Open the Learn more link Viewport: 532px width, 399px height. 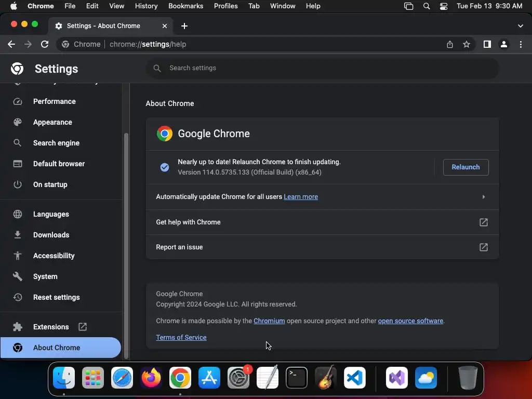[301, 197]
